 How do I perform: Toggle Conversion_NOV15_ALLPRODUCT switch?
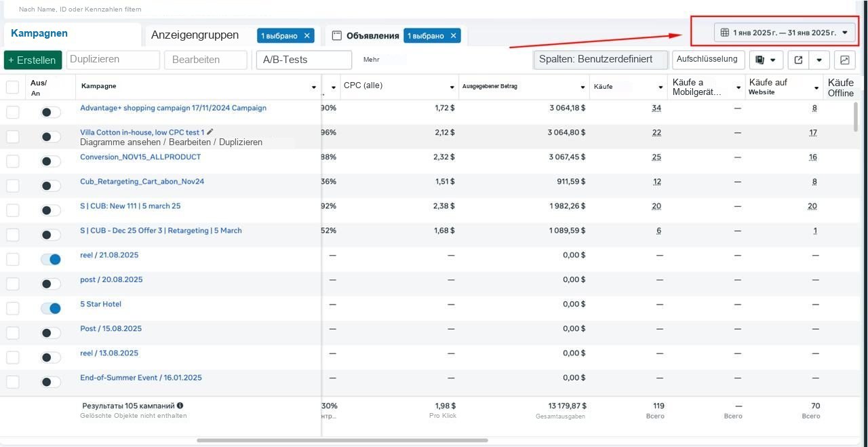(x=51, y=161)
